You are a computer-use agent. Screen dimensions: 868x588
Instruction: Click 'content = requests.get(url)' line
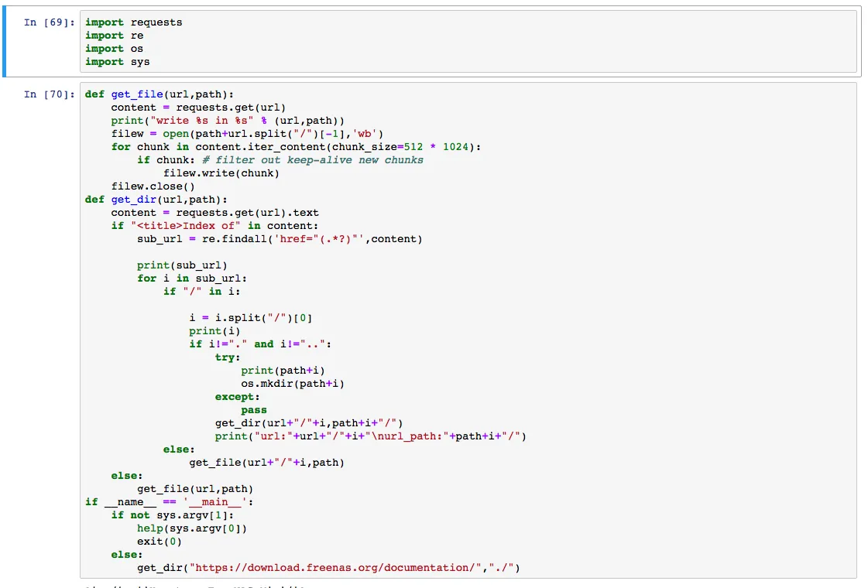198,108
